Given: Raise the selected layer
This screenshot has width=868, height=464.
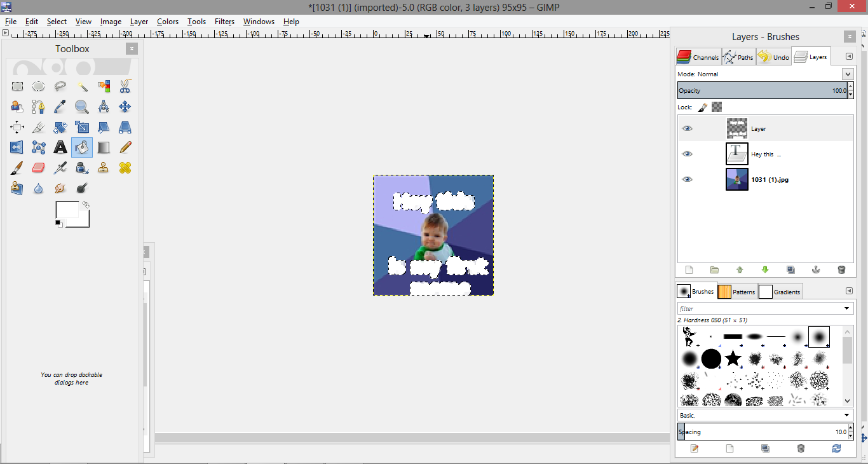Looking at the screenshot, I should (x=740, y=270).
